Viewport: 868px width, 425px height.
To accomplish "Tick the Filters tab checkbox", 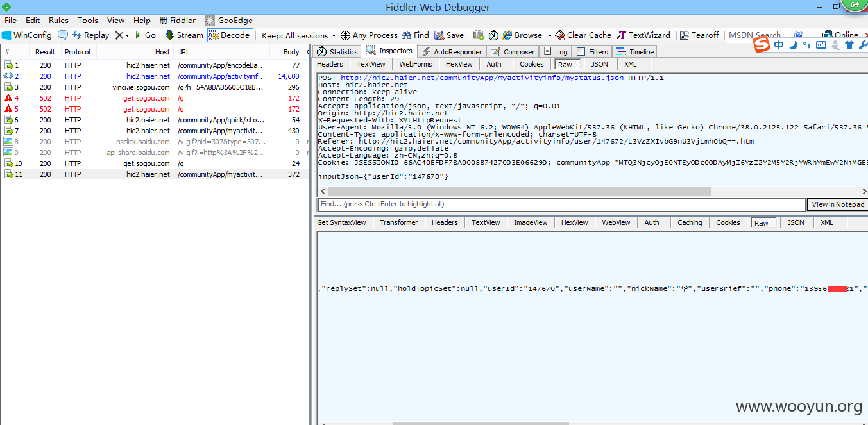I will coord(581,52).
